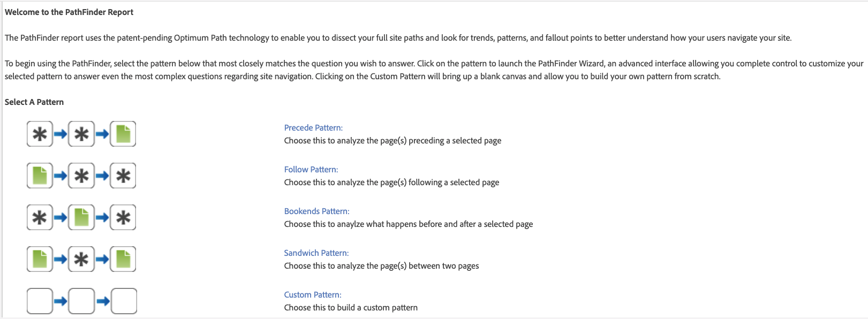Open the Sandwich Pattern link

[x=316, y=253]
